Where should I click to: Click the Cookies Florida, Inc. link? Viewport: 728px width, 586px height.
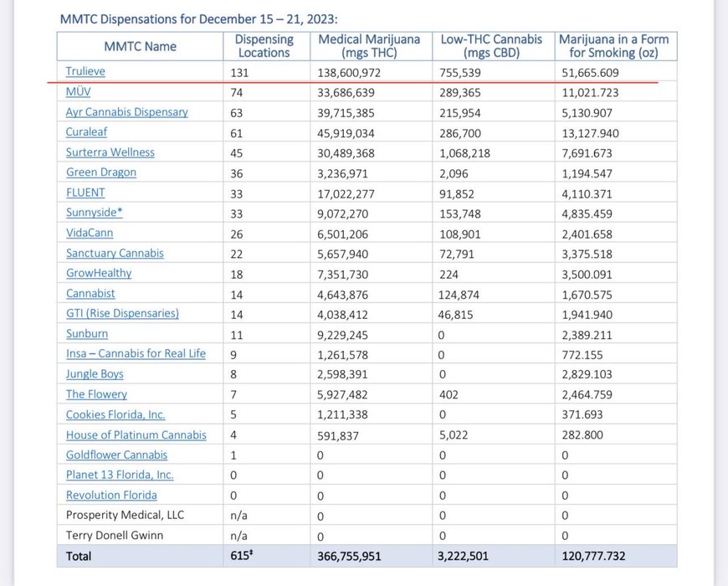[115, 414]
